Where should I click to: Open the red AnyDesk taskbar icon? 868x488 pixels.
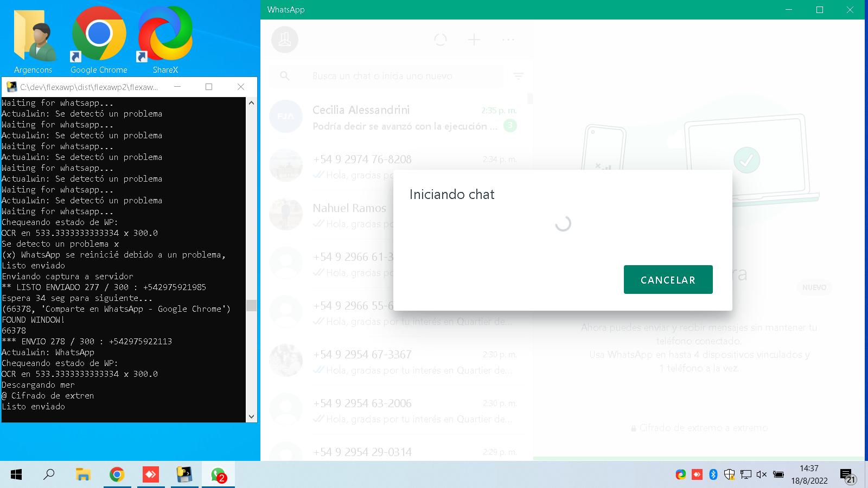[150, 475]
